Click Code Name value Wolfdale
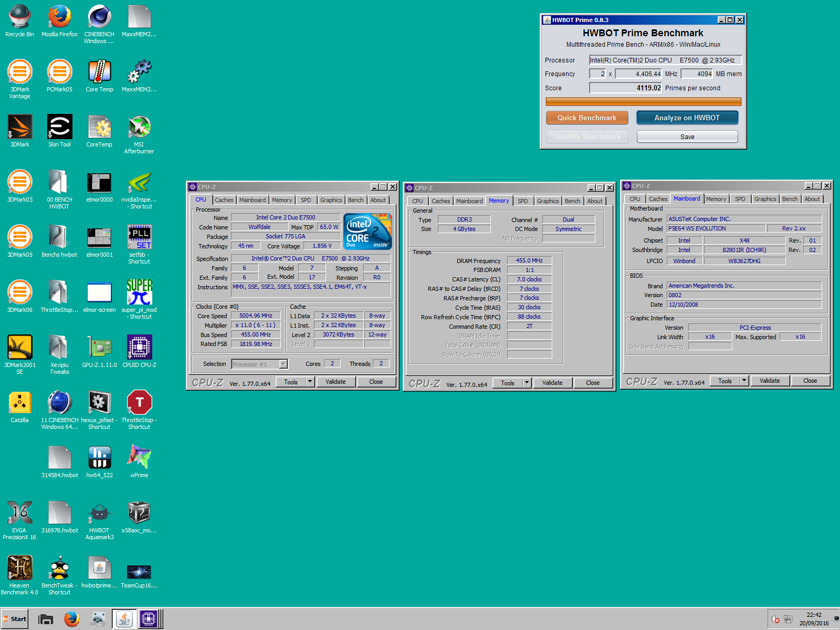Image resolution: width=840 pixels, height=630 pixels. pyautogui.click(x=260, y=227)
